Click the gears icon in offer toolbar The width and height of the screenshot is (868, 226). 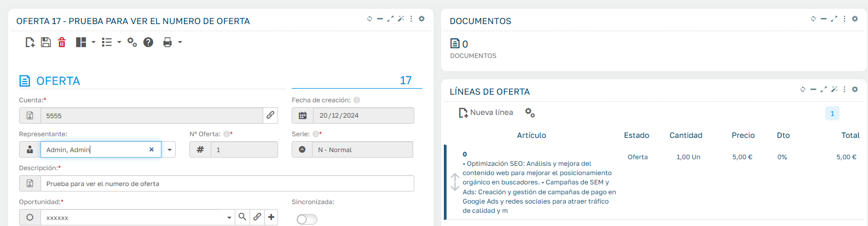pyautogui.click(x=132, y=42)
